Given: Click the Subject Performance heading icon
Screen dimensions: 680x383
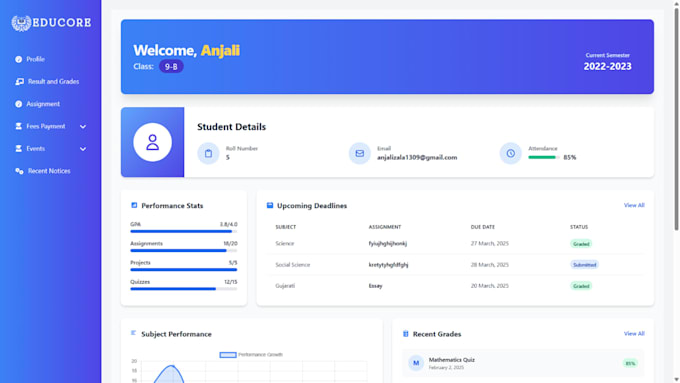Looking at the screenshot, I should point(134,333).
